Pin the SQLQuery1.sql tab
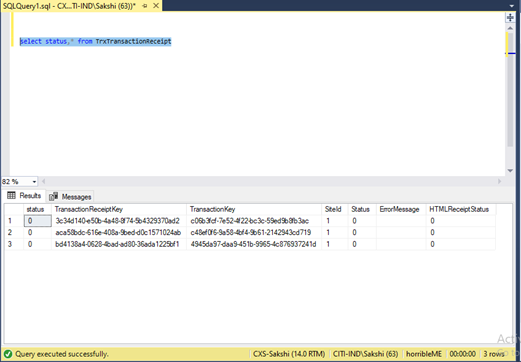Viewport: 521px width, 362px height. pyautogui.click(x=145, y=6)
